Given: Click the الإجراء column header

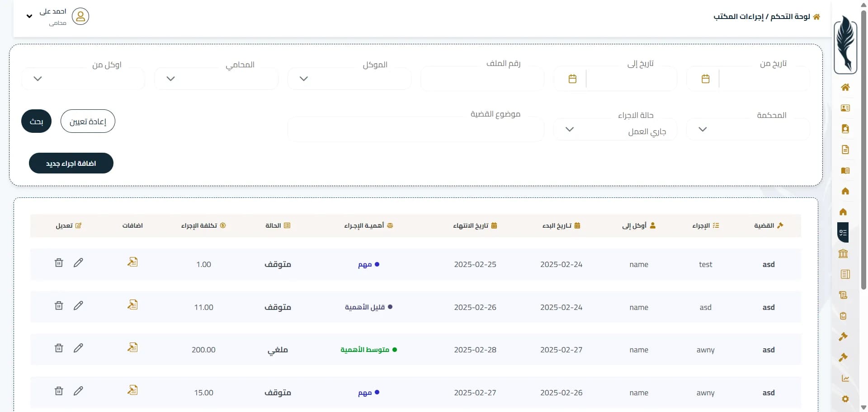Looking at the screenshot, I should tap(706, 225).
